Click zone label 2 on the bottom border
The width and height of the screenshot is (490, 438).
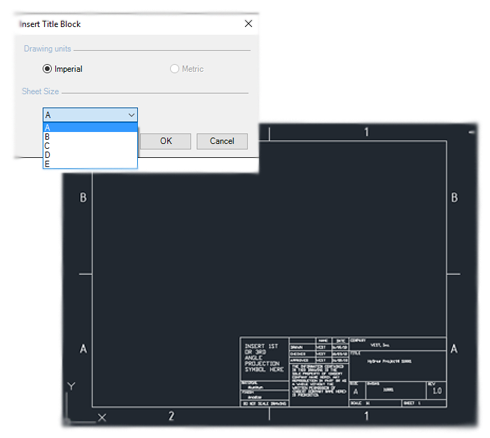pos(171,416)
